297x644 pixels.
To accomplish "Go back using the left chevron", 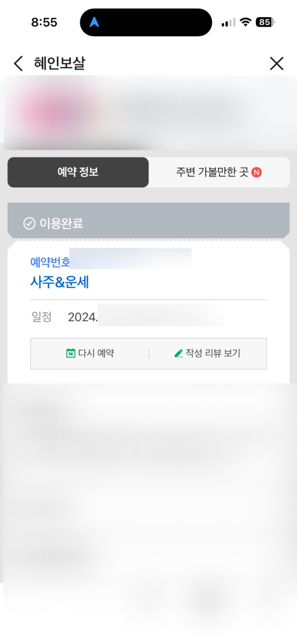I will click(x=18, y=64).
